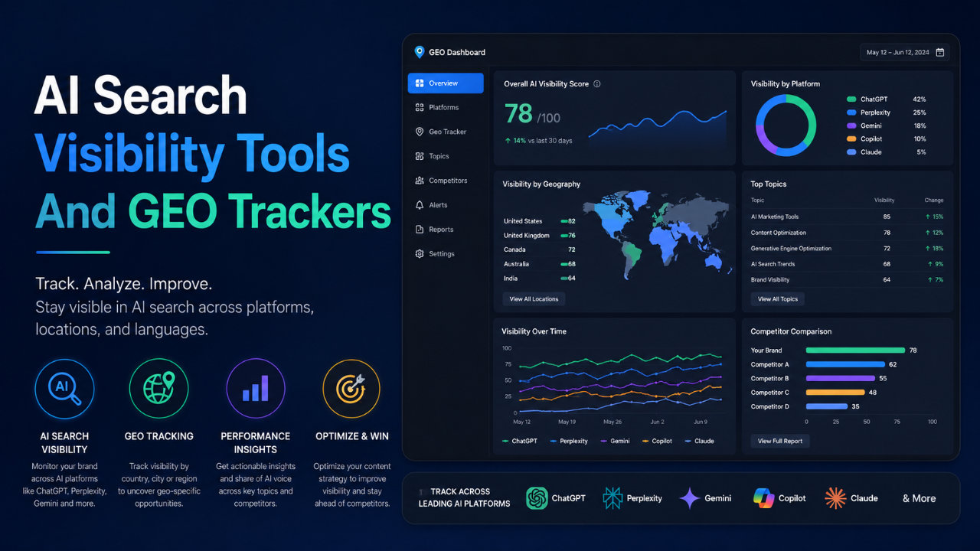This screenshot has width=980, height=551.
Task: Click the Your Brand green bar
Action: [x=856, y=350]
